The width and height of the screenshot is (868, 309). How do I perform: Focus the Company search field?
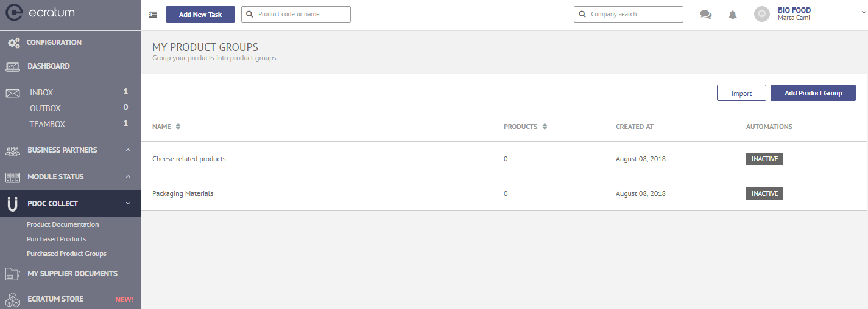629,14
